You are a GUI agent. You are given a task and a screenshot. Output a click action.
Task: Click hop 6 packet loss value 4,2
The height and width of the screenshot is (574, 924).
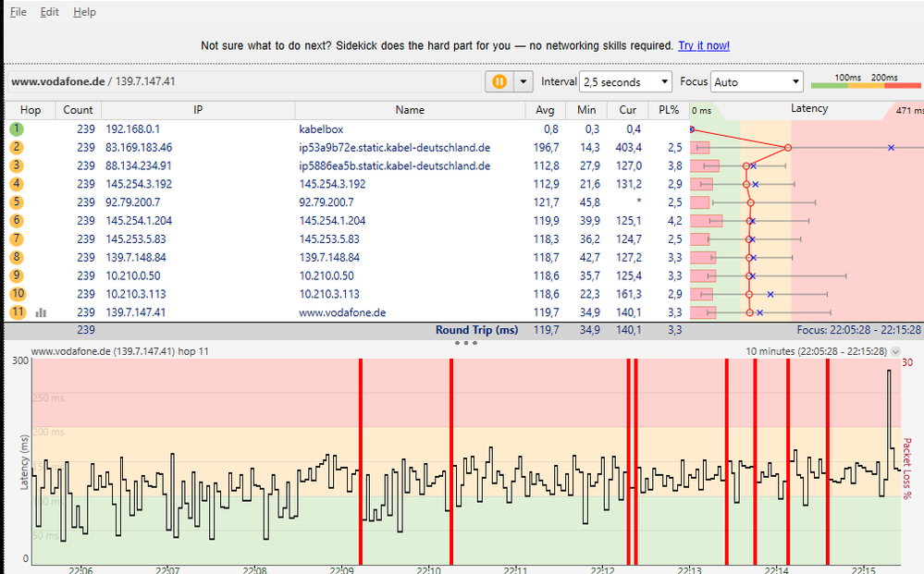674,220
